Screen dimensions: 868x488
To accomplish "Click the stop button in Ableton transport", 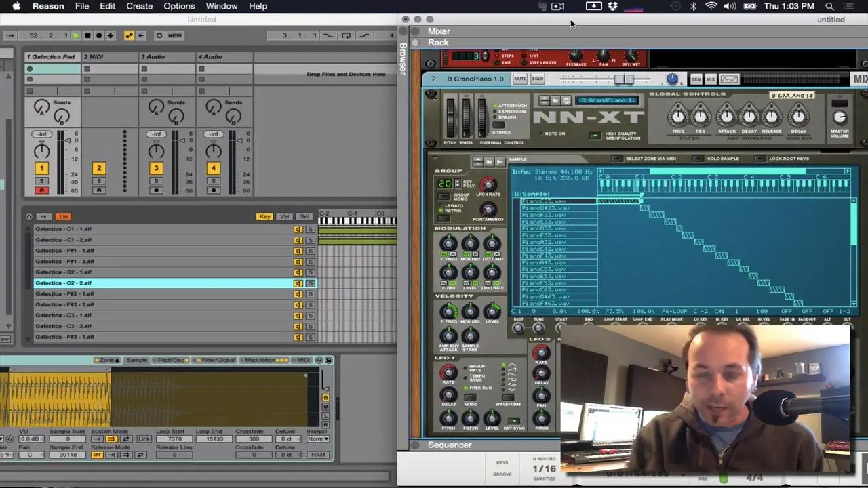I will 87,35.
